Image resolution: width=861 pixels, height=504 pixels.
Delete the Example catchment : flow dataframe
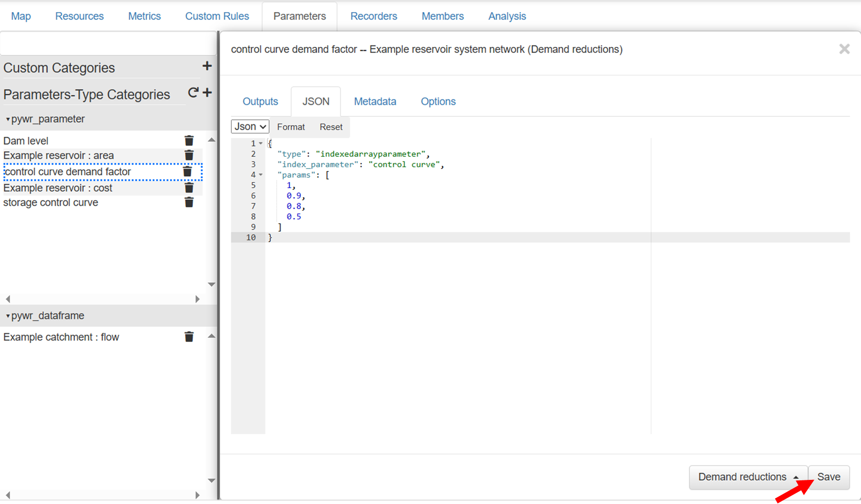point(189,337)
